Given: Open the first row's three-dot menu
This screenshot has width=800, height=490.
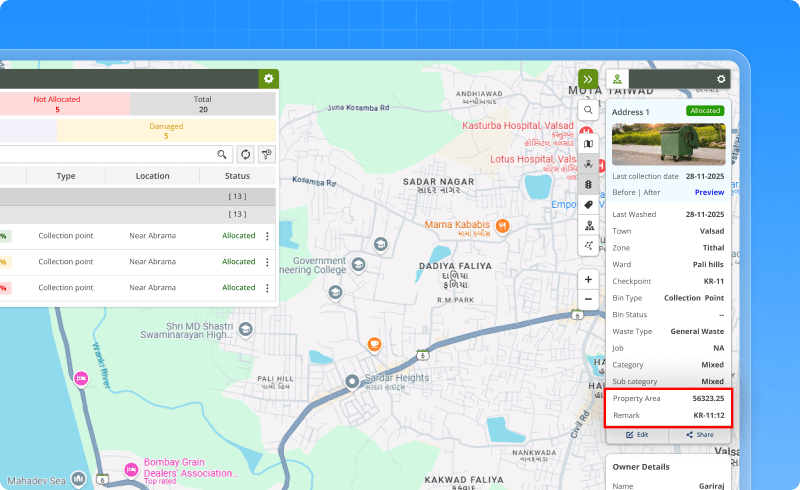Looking at the screenshot, I should pyautogui.click(x=267, y=236).
